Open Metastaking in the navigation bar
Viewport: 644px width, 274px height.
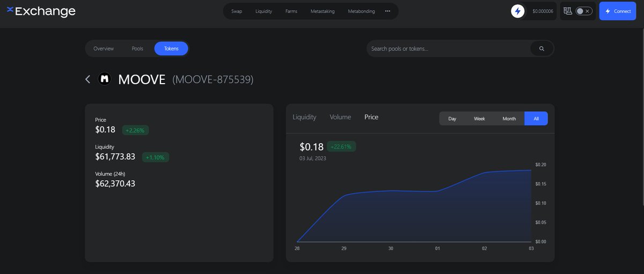pyautogui.click(x=323, y=11)
